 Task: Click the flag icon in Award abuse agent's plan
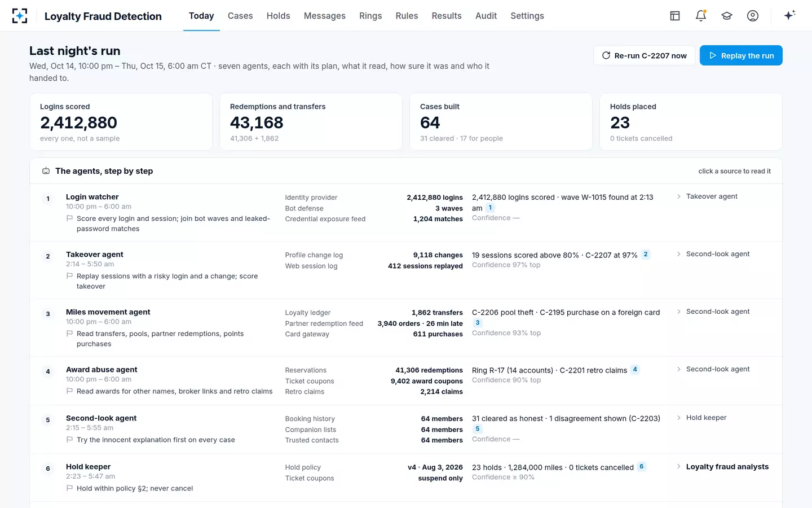point(69,391)
